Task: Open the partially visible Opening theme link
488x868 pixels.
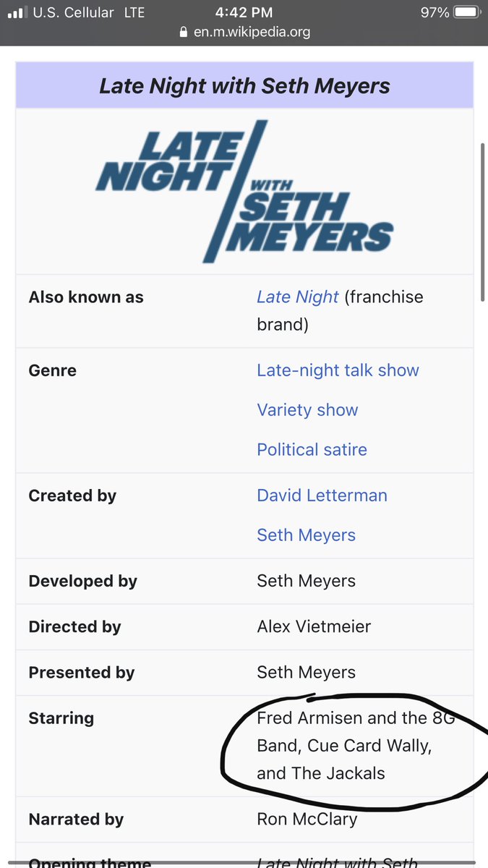Action: tap(337, 862)
